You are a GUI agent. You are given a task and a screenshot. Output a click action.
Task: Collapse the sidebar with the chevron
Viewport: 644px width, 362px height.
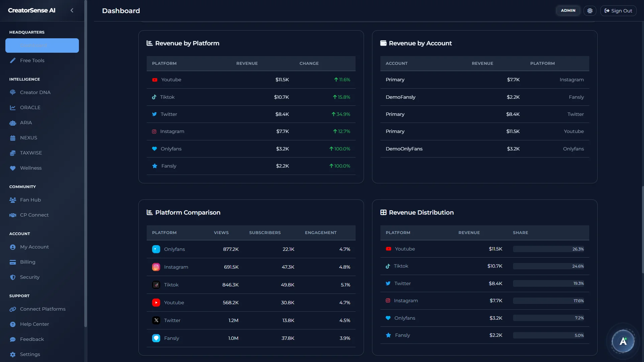click(x=72, y=10)
